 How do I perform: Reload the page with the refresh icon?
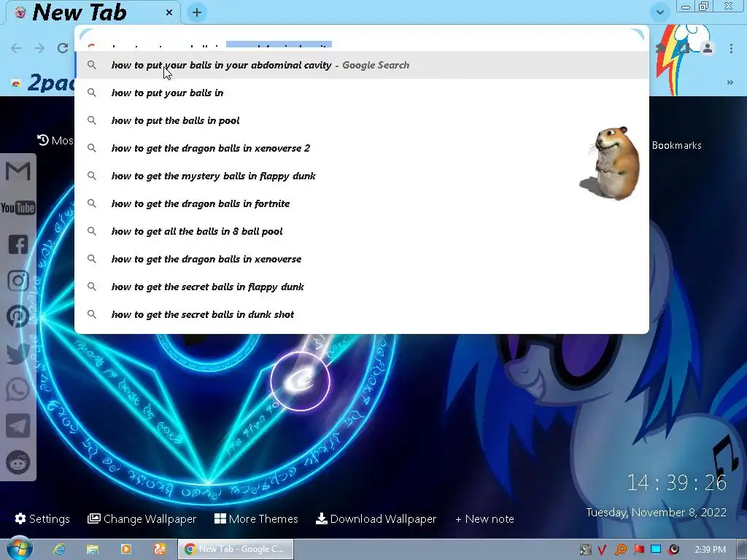pos(63,48)
